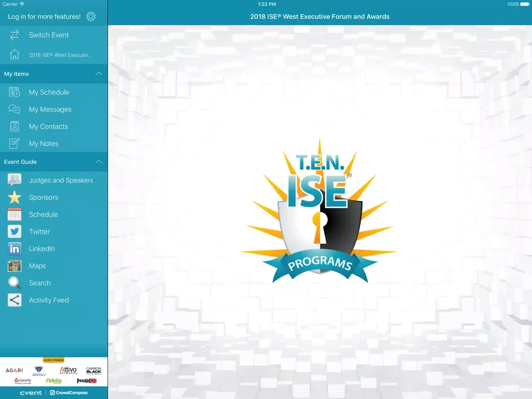This screenshot has width=532, height=399.
Task: Open the Twitter feed entry
Action: (54, 231)
